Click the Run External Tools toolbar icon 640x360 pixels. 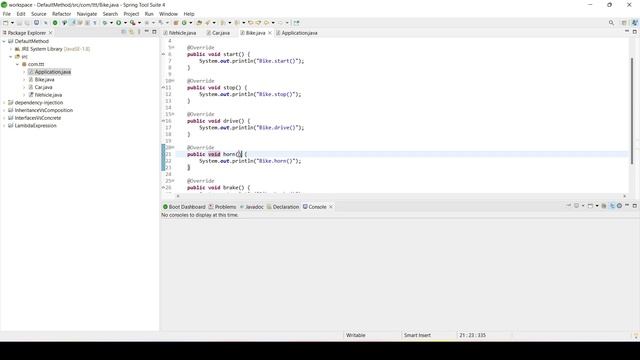click(132, 23)
